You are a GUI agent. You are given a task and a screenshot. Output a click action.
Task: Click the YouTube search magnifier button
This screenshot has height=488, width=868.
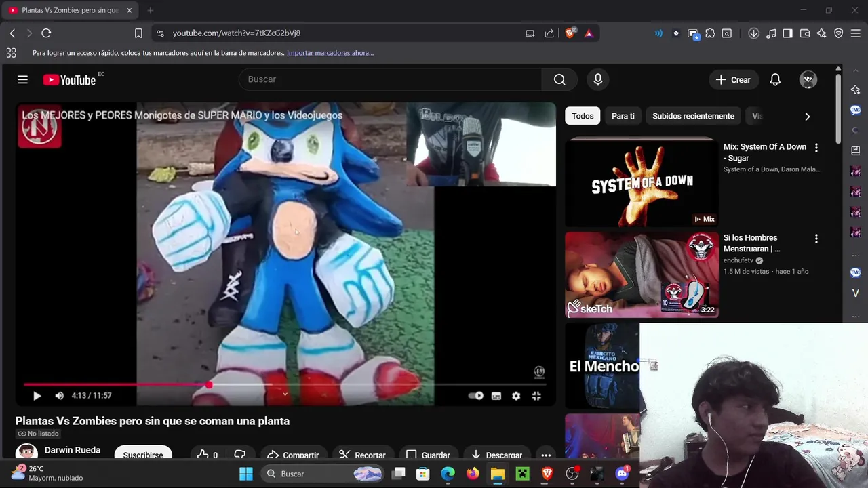point(559,79)
